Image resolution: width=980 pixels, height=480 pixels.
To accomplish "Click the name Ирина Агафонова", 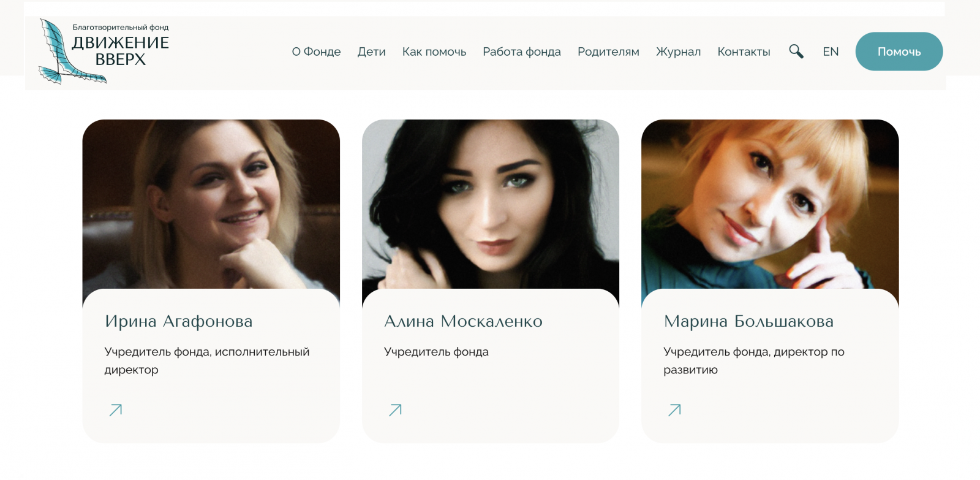I will point(179,321).
